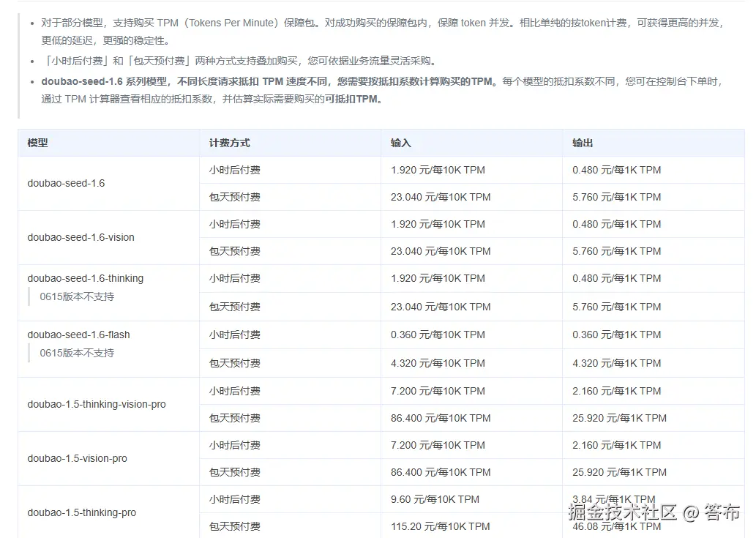Click doubao-seed-1.6-vision daily output price 5.760 元
Image resolution: width=756 pixels, height=538 pixels.
[617, 251]
